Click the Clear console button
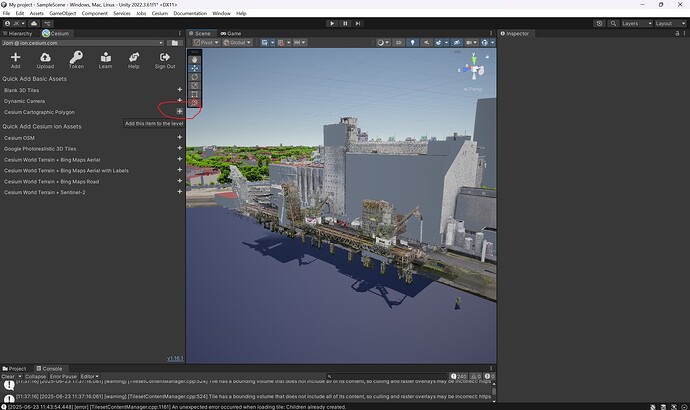Viewport: 690px width, 410px height. click(x=8, y=377)
